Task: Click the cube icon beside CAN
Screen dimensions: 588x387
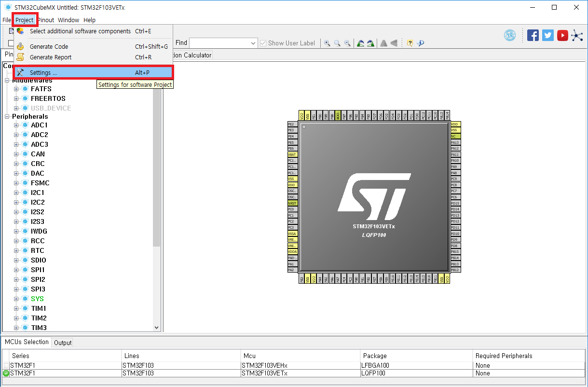Action: [x=25, y=154]
